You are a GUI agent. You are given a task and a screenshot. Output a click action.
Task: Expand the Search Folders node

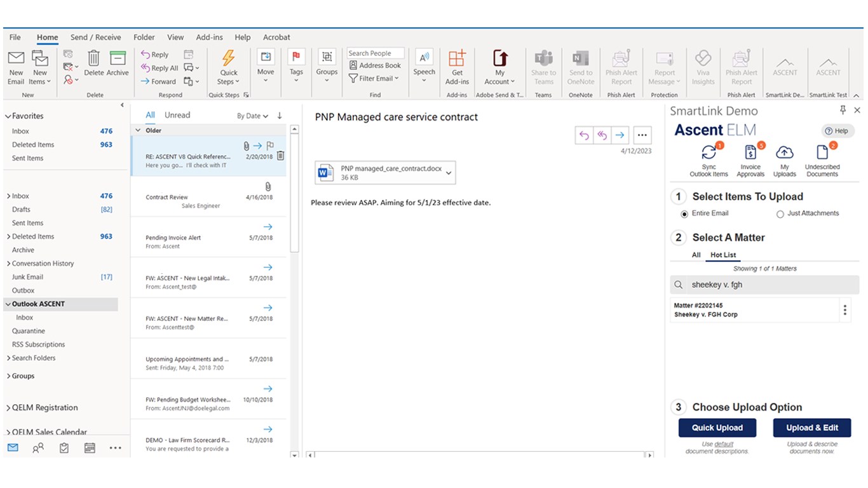click(8, 358)
